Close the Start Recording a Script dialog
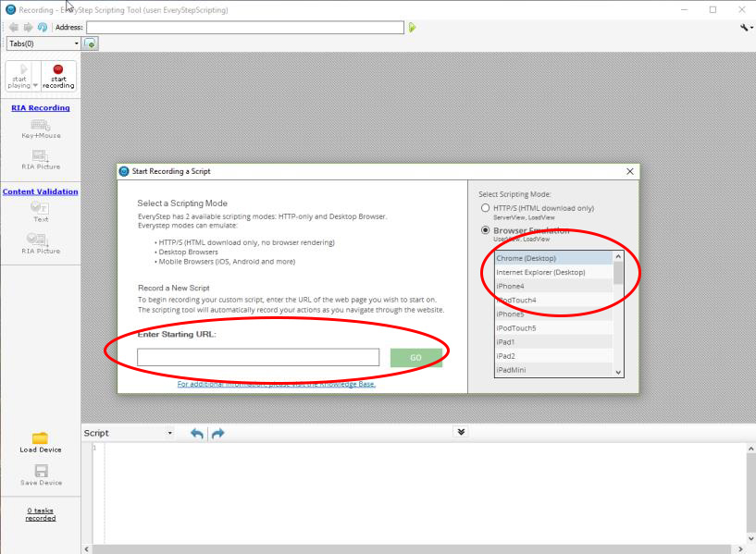Viewport: 756px width, 554px height. click(x=629, y=171)
